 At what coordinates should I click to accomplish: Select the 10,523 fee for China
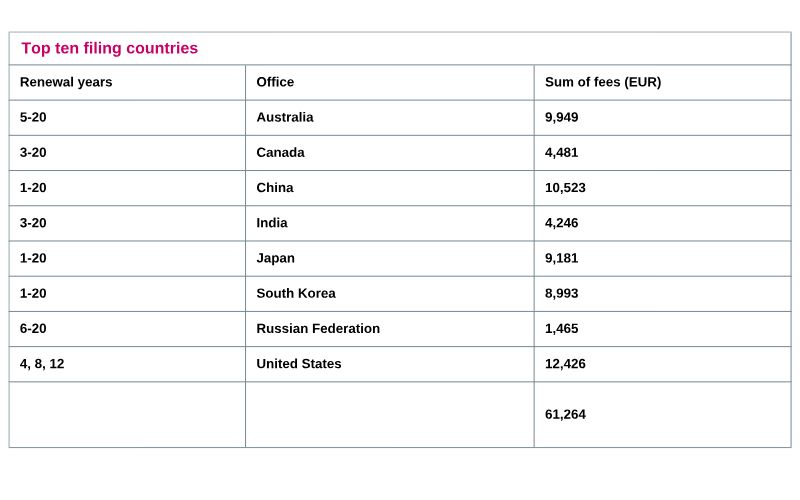tap(565, 187)
